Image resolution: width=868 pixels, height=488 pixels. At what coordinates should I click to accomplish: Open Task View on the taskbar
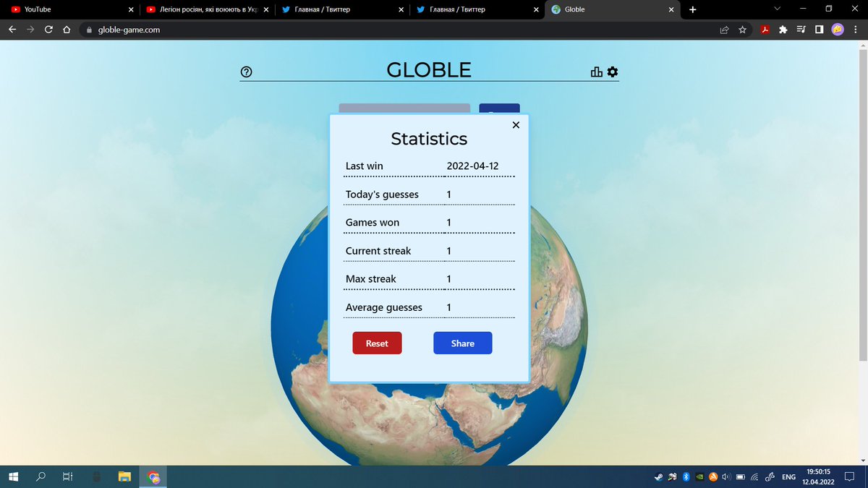coord(67,477)
